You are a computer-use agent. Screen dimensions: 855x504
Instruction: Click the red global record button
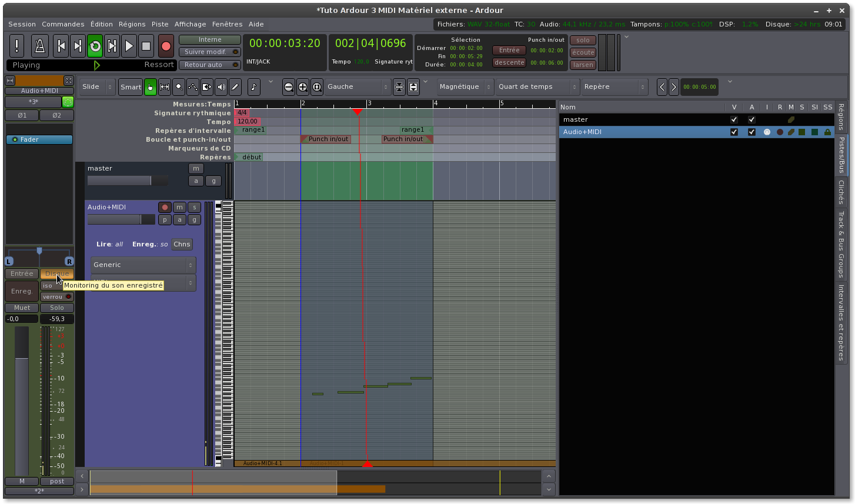click(166, 46)
